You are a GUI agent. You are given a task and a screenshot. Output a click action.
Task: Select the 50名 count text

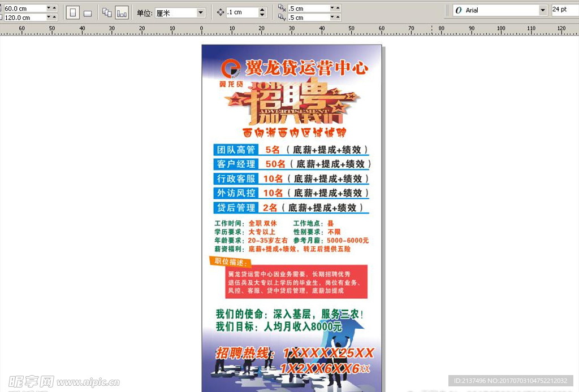pyautogui.click(x=275, y=164)
